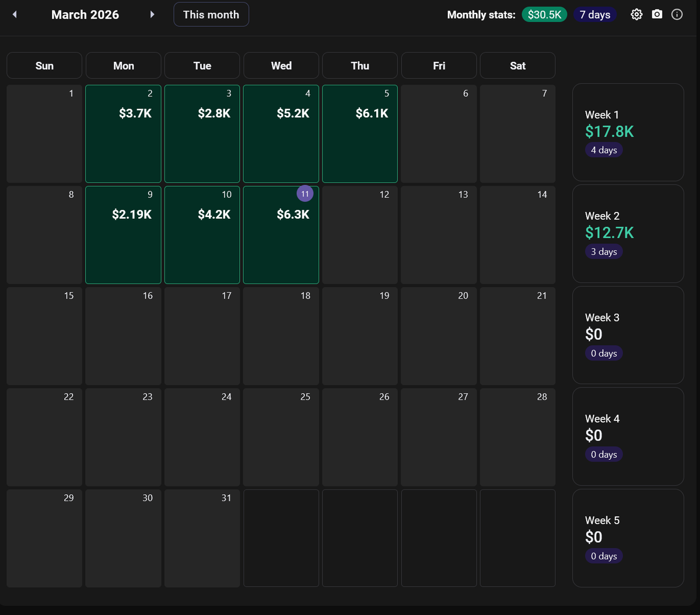Open the Week 5 summary card
The height and width of the screenshot is (615, 700).
click(x=628, y=538)
